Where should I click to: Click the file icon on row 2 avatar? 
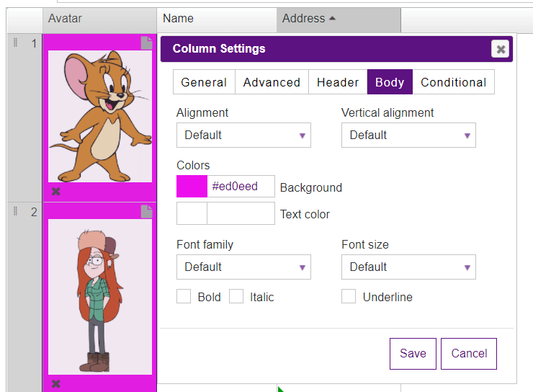(146, 211)
